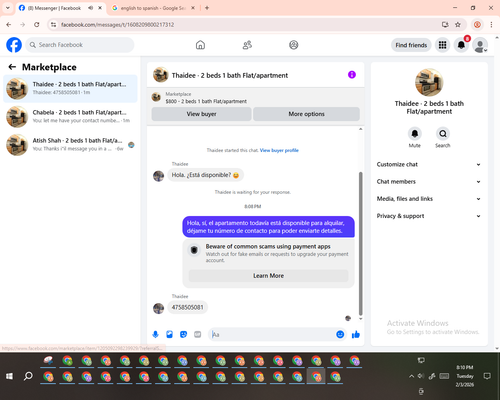Close the Messenger Facebook tab
The width and height of the screenshot is (500, 400).
[x=100, y=8]
